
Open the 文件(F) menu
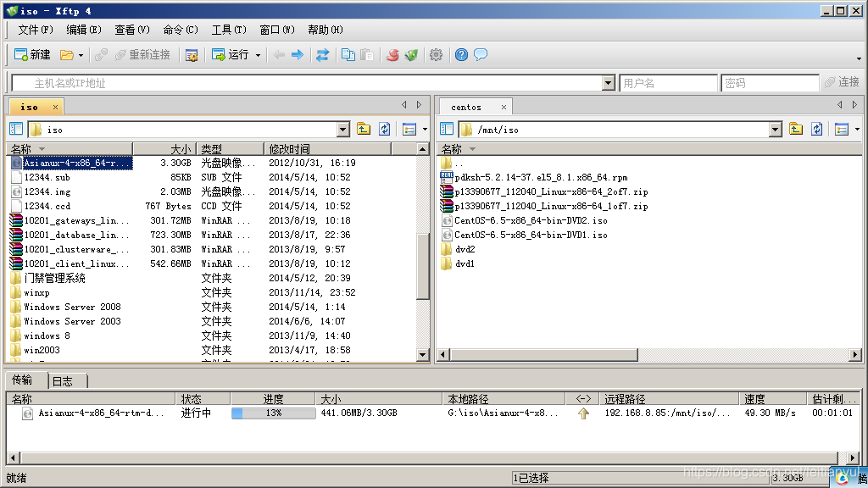click(36, 30)
